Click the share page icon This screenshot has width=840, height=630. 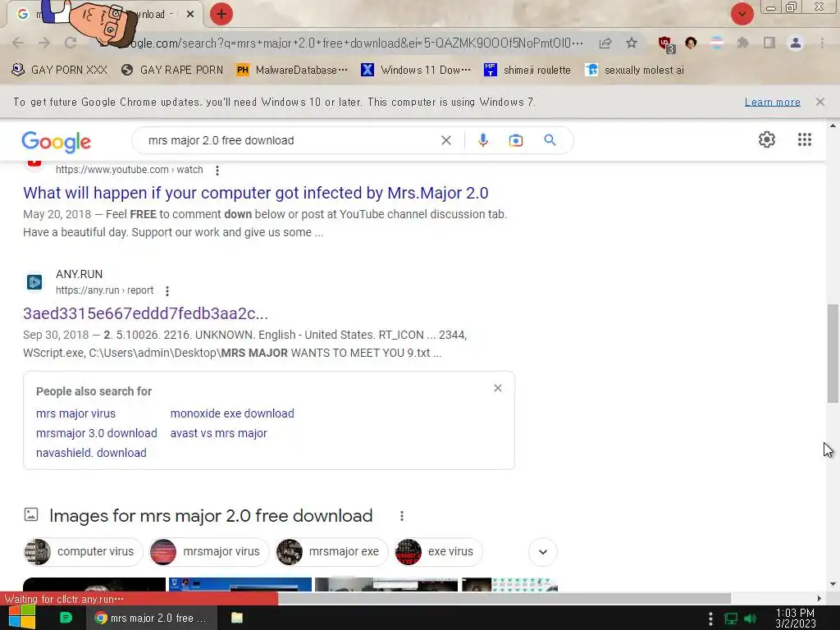(x=605, y=43)
